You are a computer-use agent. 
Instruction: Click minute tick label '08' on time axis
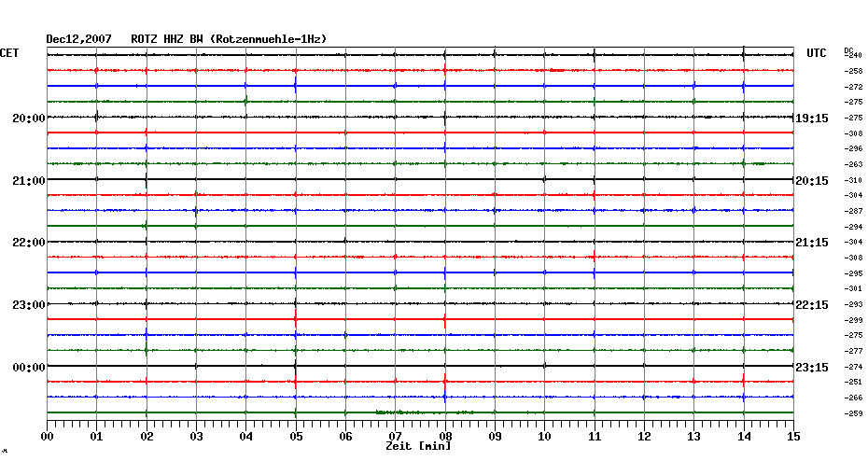tap(445, 437)
